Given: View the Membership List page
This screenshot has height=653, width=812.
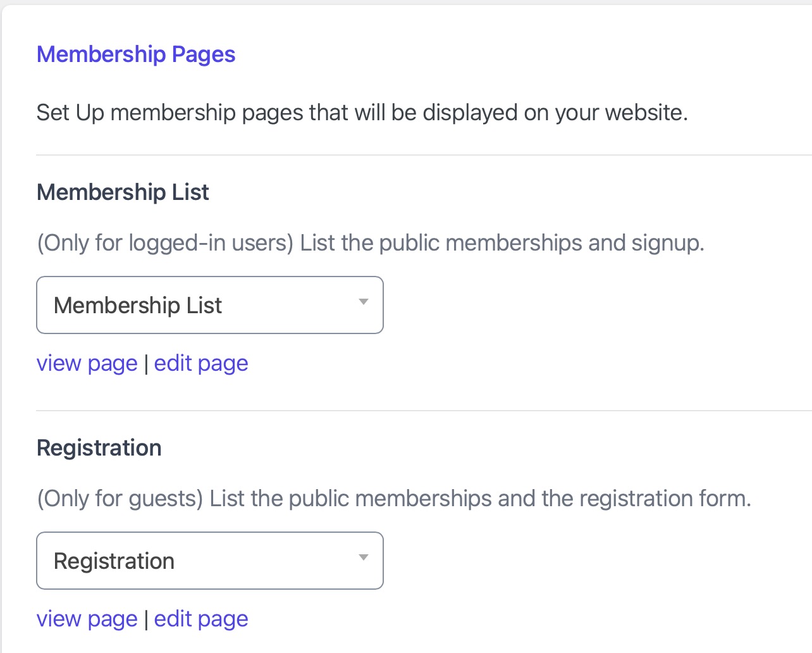Looking at the screenshot, I should [x=87, y=363].
